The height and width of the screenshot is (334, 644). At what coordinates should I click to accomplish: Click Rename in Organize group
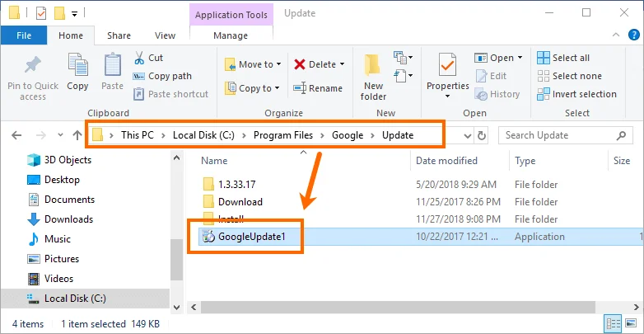[318, 88]
